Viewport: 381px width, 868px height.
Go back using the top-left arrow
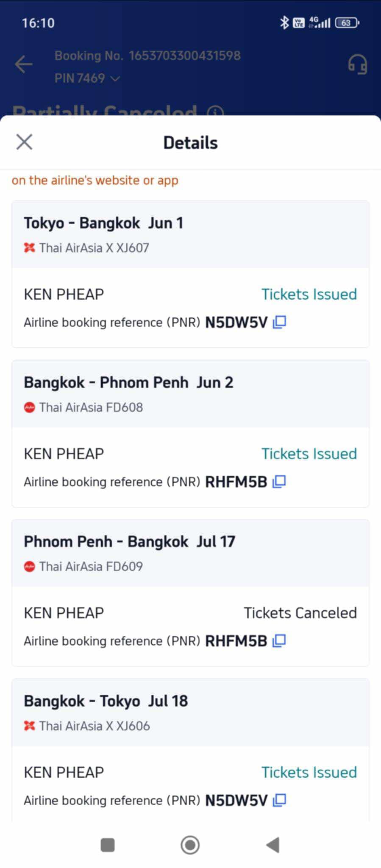(x=23, y=64)
